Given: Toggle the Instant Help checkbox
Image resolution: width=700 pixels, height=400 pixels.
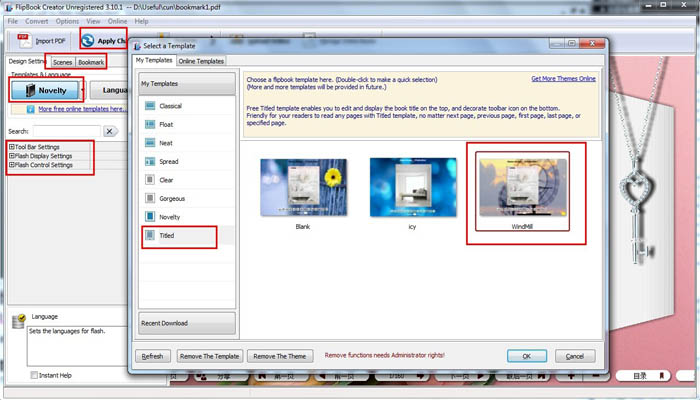Looking at the screenshot, I should click(x=34, y=375).
